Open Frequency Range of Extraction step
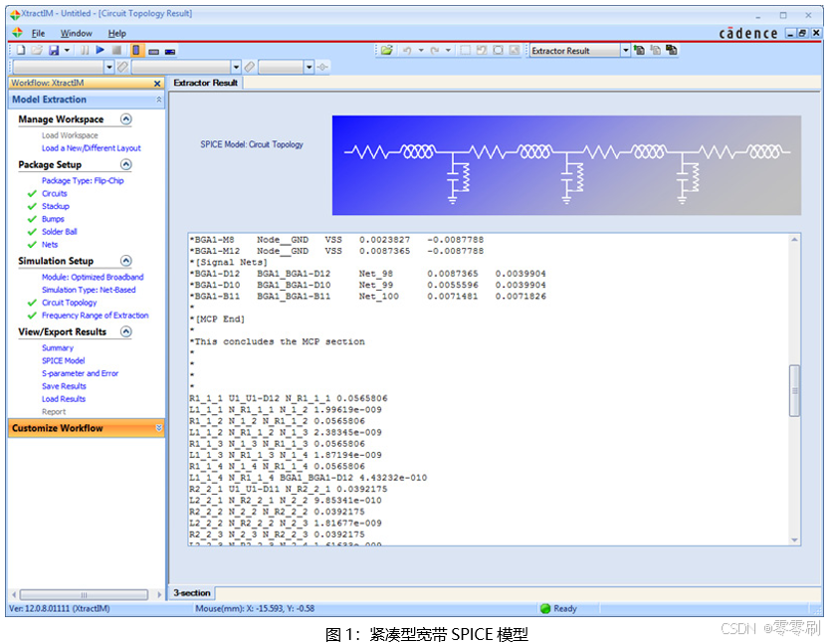 [96, 316]
